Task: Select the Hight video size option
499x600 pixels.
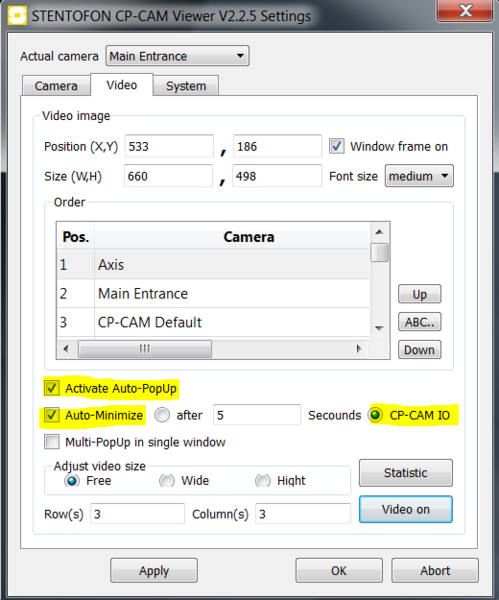Action: (263, 480)
